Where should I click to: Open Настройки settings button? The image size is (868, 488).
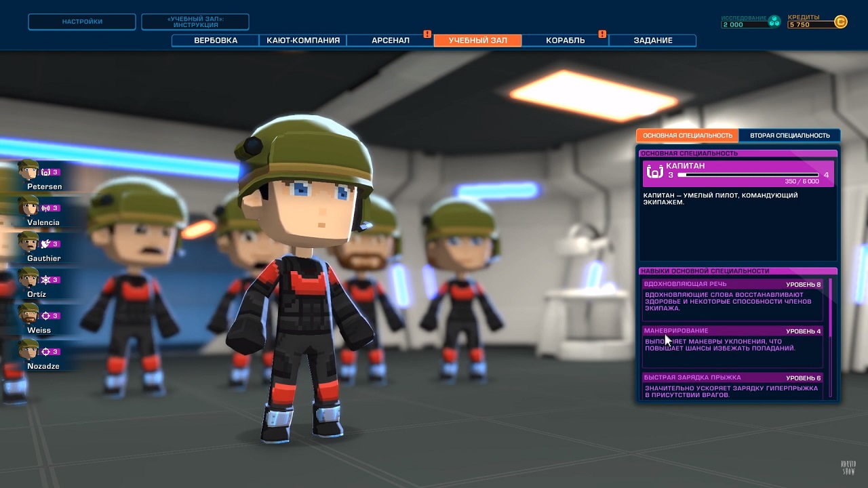click(x=82, y=22)
